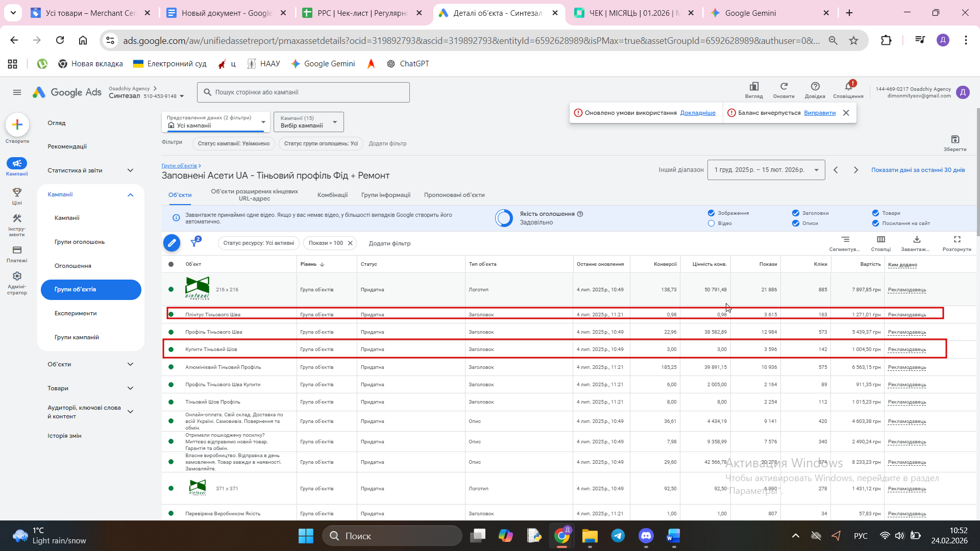Open the notifications bell (Сповіщення)
980x551 pixels.
pyautogui.click(x=848, y=87)
